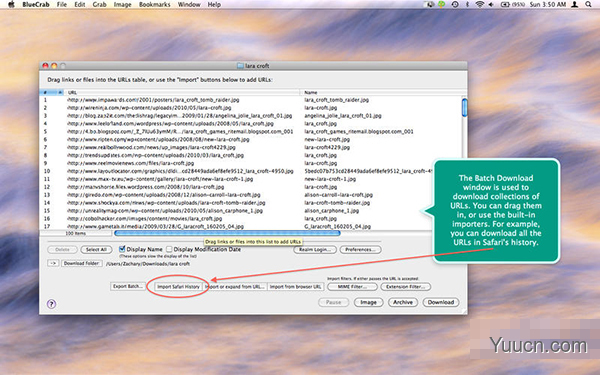Viewport: 600px width, 375px height.
Task: Select row 1 lara_croft_tomb_raider.jpg URL
Action: coord(251,100)
